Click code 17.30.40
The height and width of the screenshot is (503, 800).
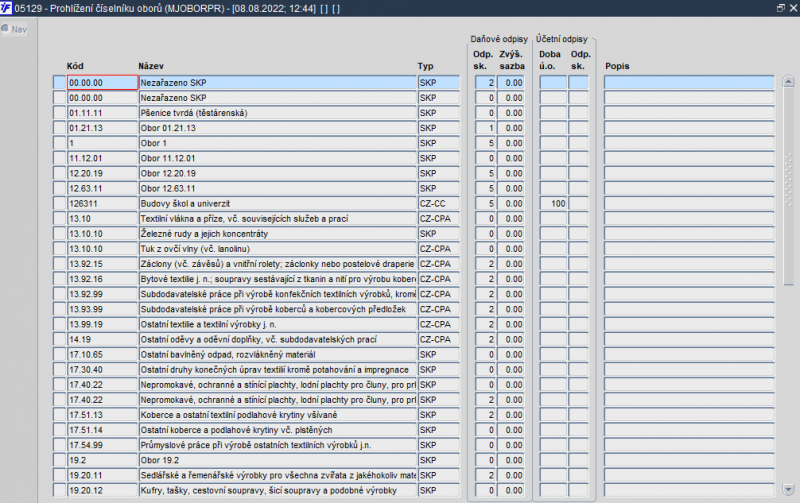pos(102,369)
